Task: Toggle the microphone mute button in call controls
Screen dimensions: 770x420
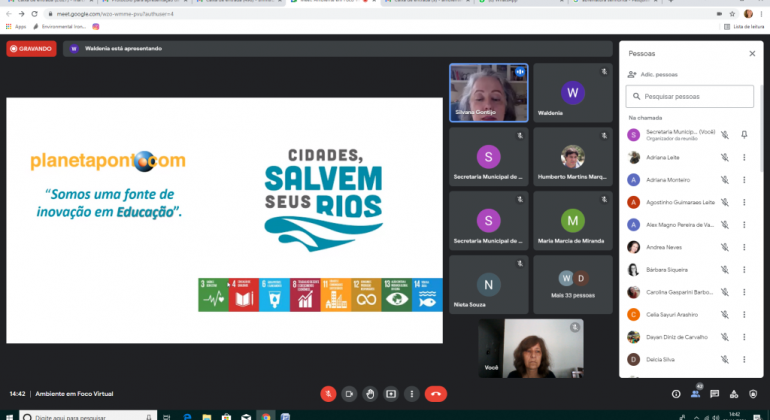Action: pyautogui.click(x=328, y=394)
